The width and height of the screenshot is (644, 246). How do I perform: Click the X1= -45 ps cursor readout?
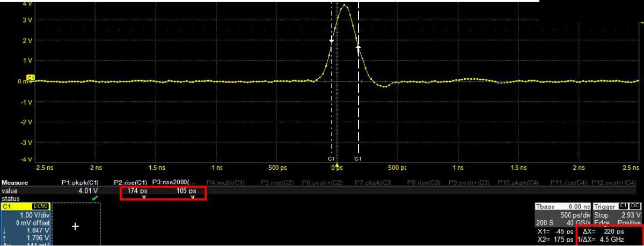[x=554, y=232]
